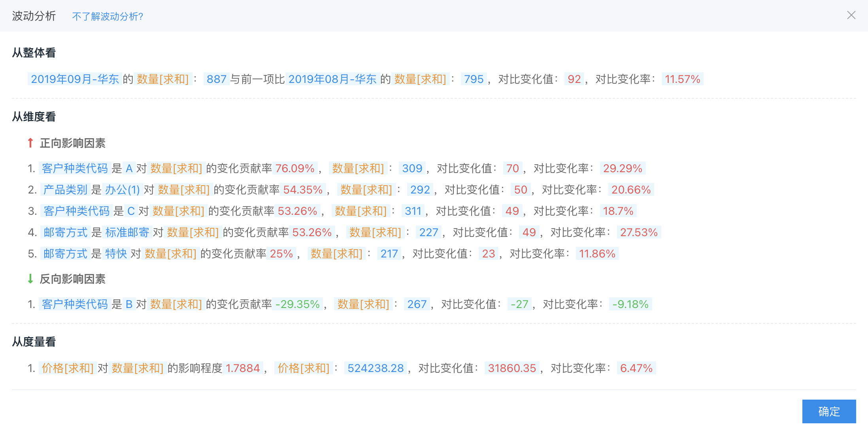This screenshot has width=868, height=432.
Task: Click the red up arrow beside 正向影响因素
Action: (x=30, y=143)
